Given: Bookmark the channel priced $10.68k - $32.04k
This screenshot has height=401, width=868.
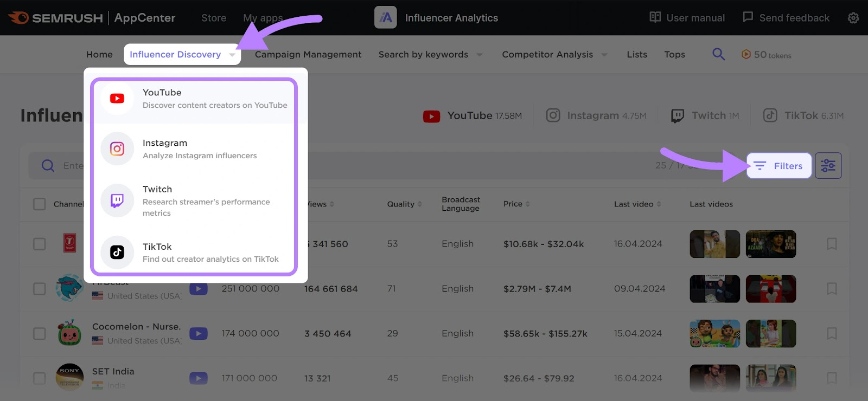Looking at the screenshot, I should [832, 244].
